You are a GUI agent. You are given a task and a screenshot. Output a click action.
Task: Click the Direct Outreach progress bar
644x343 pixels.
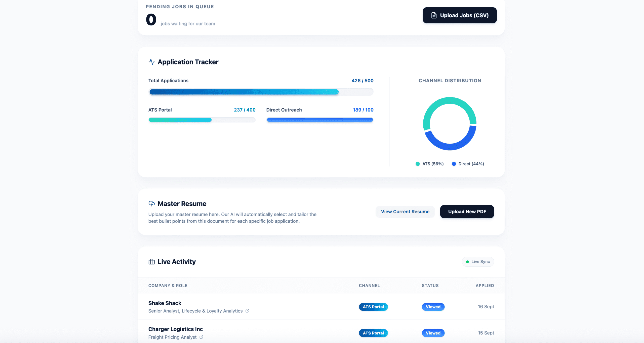coord(320,120)
